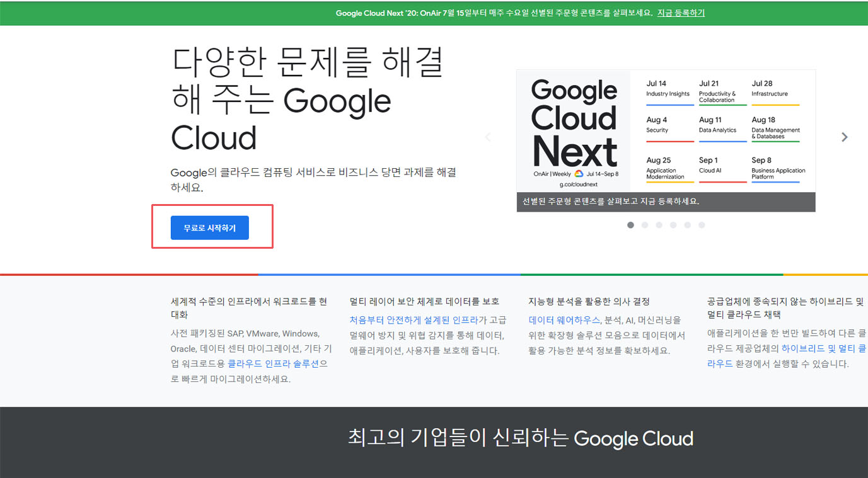Go back with the carousel left arrow
868x478 pixels.
(x=487, y=137)
